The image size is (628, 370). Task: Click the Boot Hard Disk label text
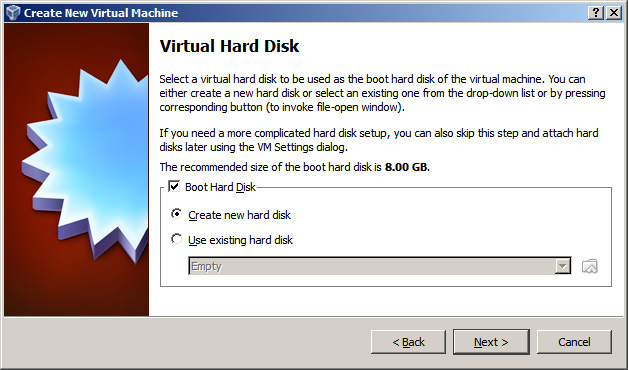tap(220, 187)
